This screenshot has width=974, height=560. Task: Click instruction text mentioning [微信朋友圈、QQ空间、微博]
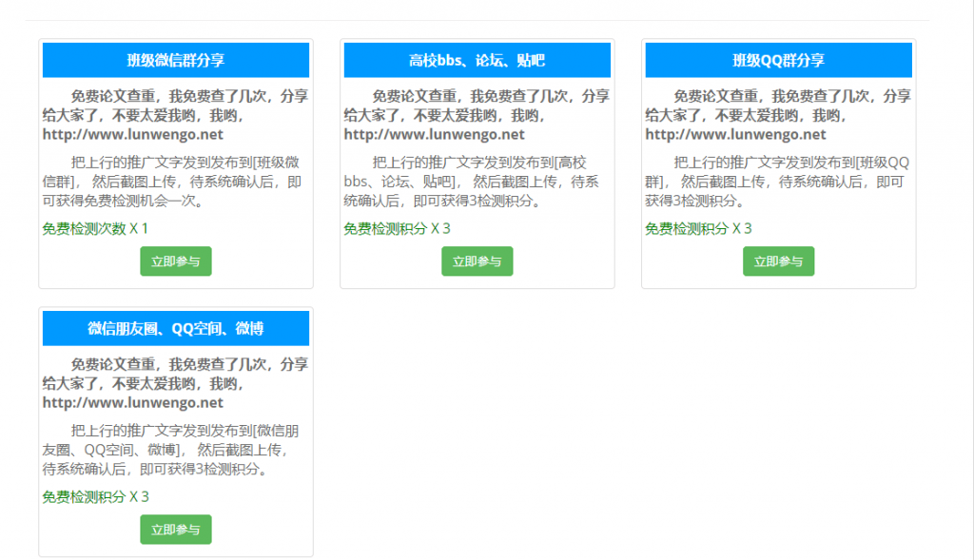click(x=171, y=450)
